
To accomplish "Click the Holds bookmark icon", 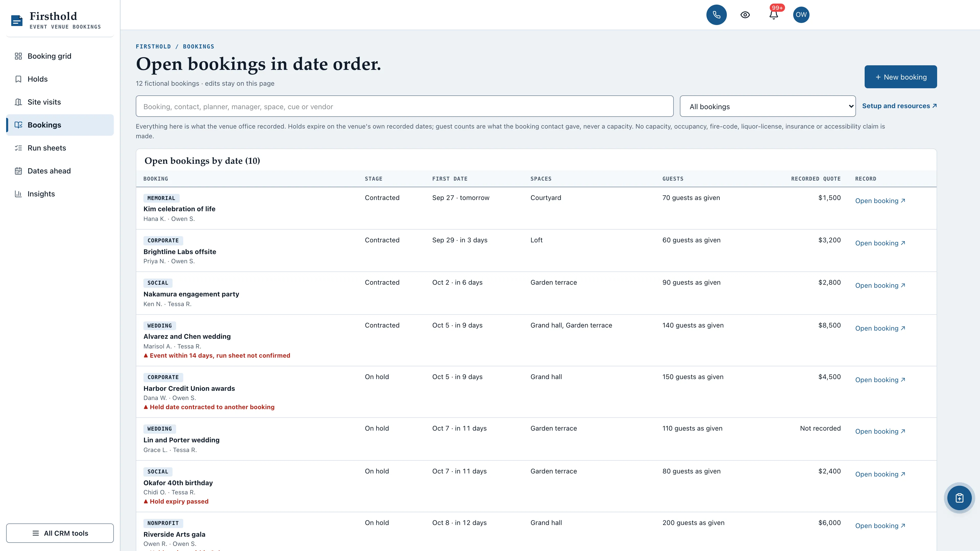I will pos(18,79).
